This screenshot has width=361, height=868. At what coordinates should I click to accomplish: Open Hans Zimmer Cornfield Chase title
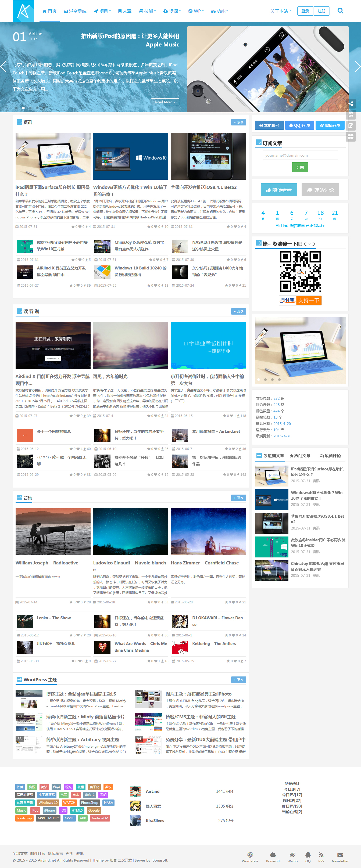pyautogui.click(x=205, y=563)
